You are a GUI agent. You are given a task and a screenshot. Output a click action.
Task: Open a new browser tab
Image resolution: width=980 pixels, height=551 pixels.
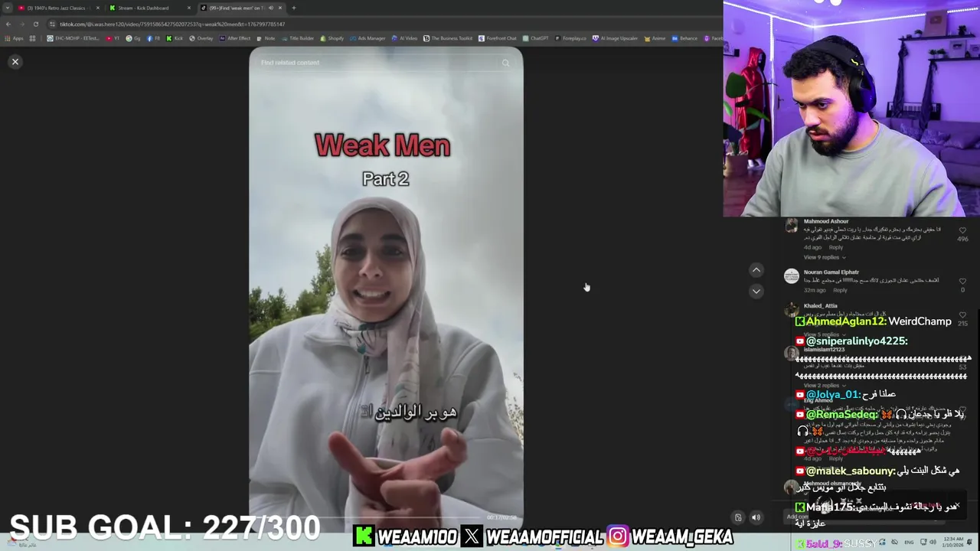[294, 8]
